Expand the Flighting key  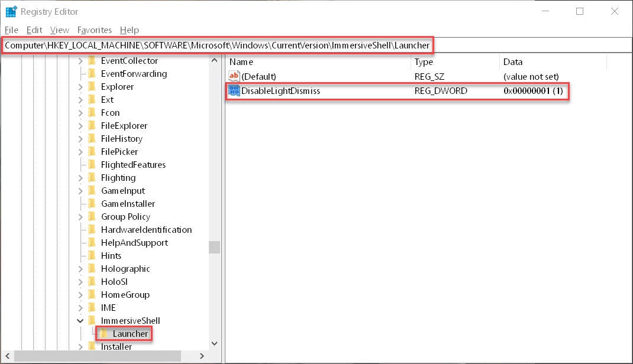click(x=80, y=178)
